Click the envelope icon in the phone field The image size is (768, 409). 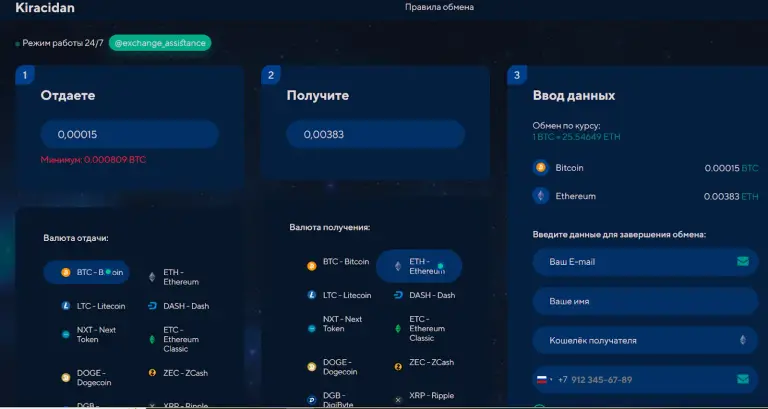pyautogui.click(x=743, y=379)
